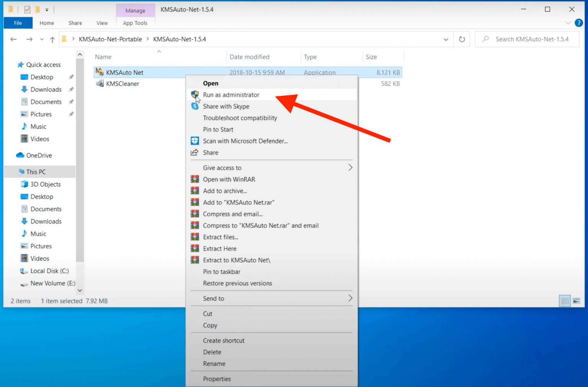588x387 pixels.
Task: Switch to the Home ribbon tab
Action: tap(47, 23)
